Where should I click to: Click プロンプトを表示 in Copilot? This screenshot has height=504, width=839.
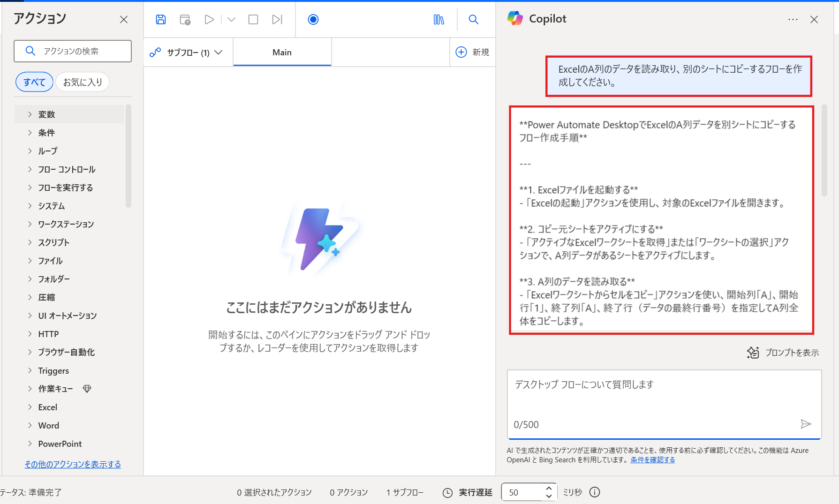point(783,353)
